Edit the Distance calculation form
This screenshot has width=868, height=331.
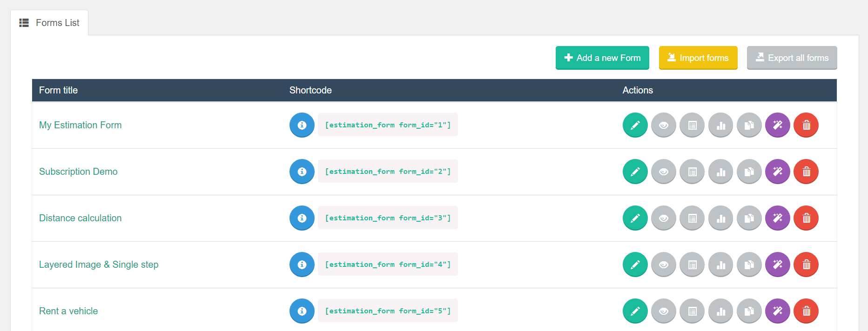[635, 218]
